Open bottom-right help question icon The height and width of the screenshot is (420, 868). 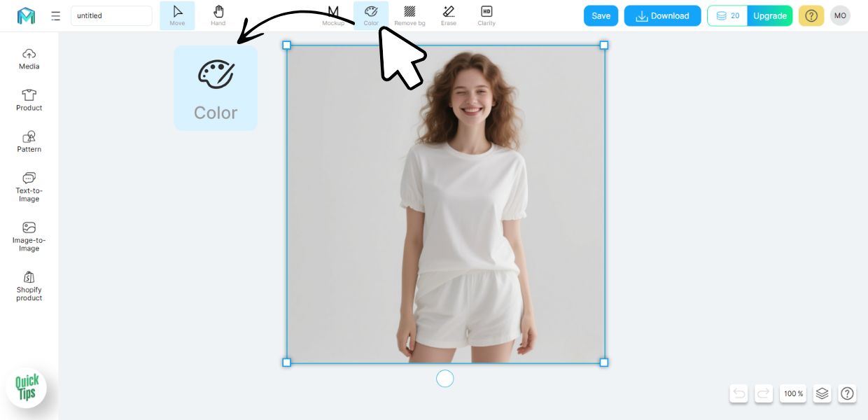pyautogui.click(x=847, y=393)
